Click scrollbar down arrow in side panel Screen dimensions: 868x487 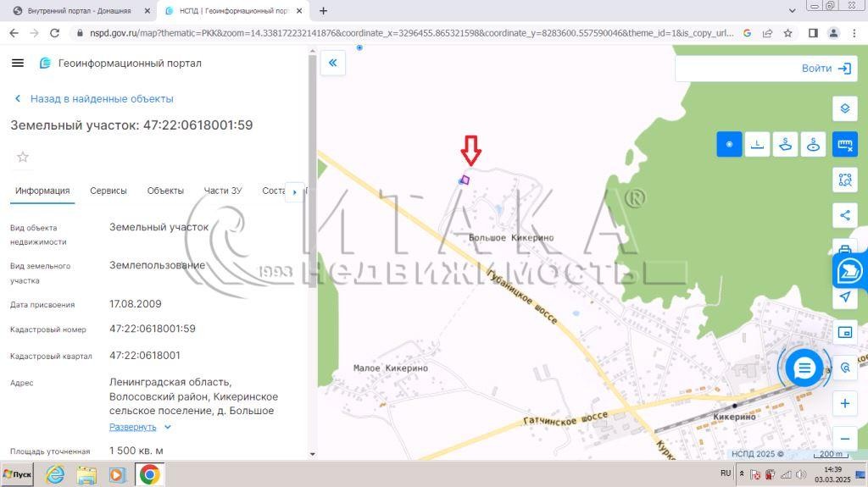click(312, 454)
